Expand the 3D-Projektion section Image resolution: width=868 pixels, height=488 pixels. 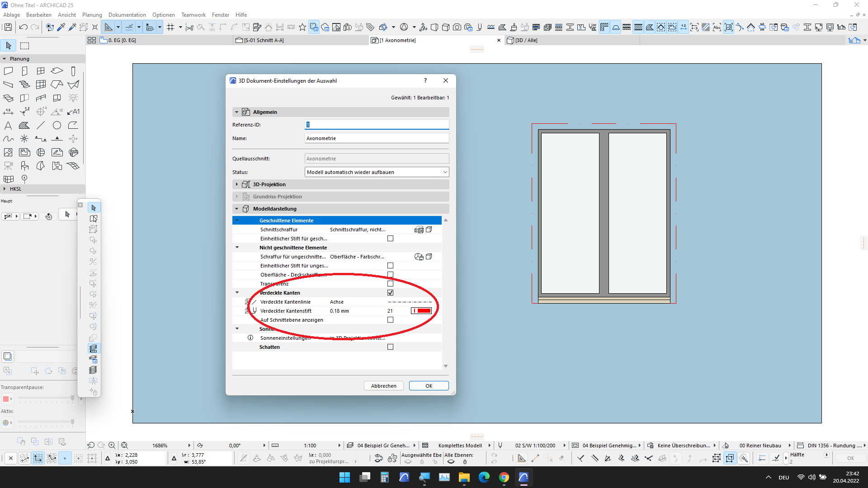pos(237,184)
